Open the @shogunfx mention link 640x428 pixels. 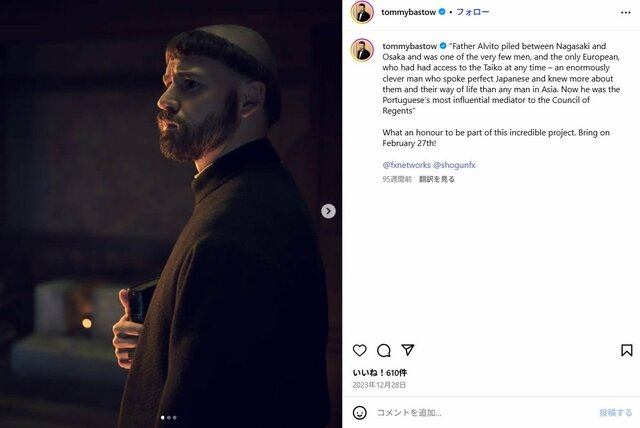pyautogui.click(x=456, y=164)
